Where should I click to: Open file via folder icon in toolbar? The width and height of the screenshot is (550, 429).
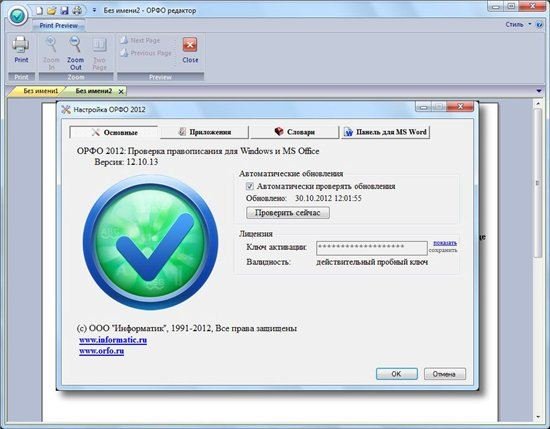tap(52, 11)
